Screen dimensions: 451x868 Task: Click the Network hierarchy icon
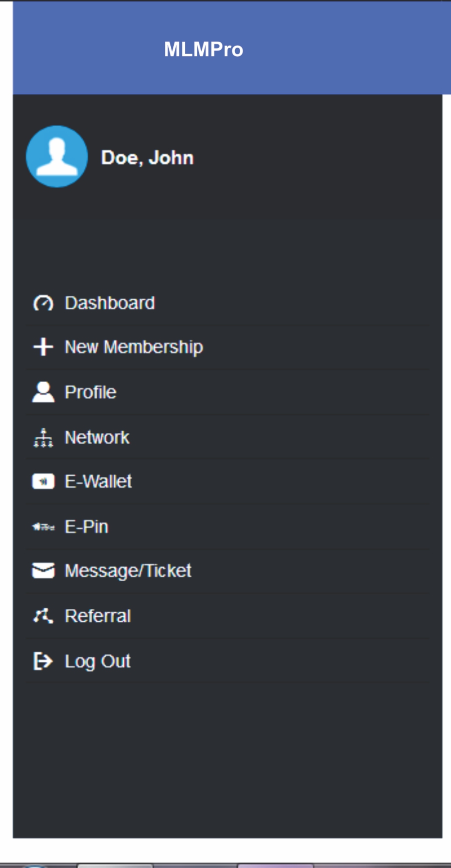[43, 438]
